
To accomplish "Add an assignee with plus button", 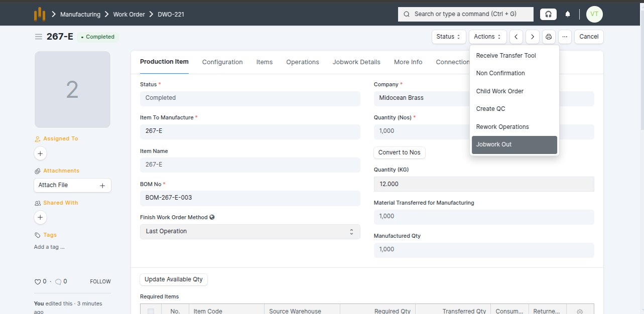I will 41,153.
